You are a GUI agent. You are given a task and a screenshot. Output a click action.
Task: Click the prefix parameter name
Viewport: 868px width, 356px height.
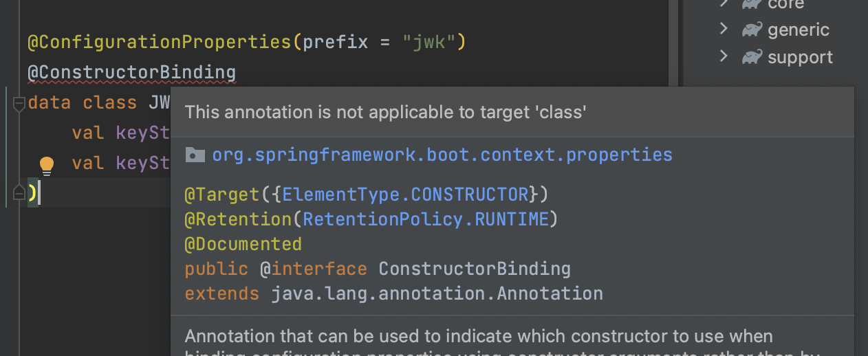click(x=336, y=43)
